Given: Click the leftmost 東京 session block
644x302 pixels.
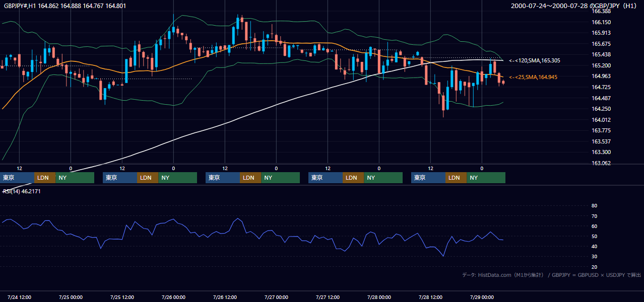Looking at the screenshot, I should [x=17, y=178].
